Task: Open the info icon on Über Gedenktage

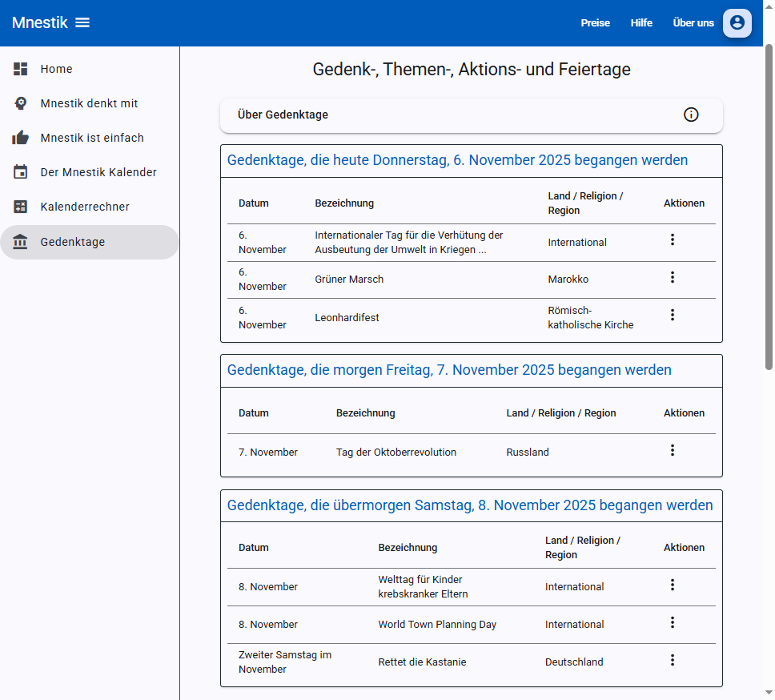Action: click(x=691, y=115)
